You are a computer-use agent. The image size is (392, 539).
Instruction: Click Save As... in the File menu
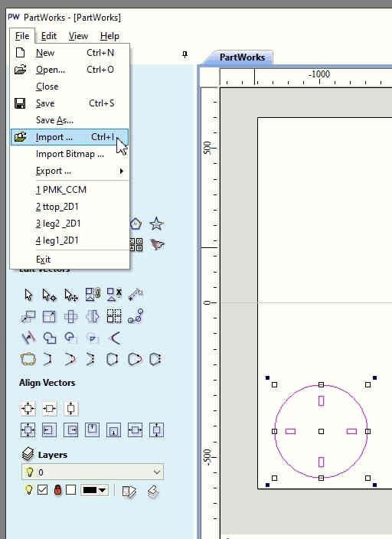point(54,120)
